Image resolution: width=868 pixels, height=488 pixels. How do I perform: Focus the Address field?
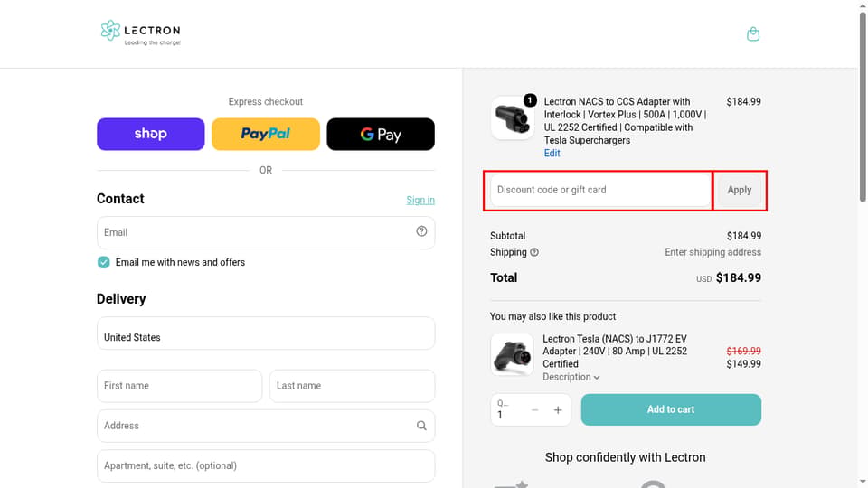click(x=266, y=426)
